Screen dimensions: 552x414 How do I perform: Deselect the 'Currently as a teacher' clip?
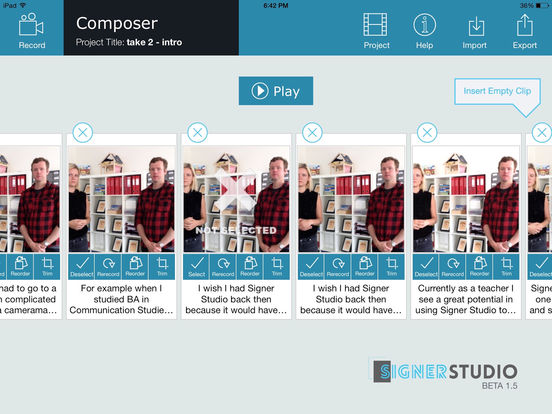click(426, 267)
